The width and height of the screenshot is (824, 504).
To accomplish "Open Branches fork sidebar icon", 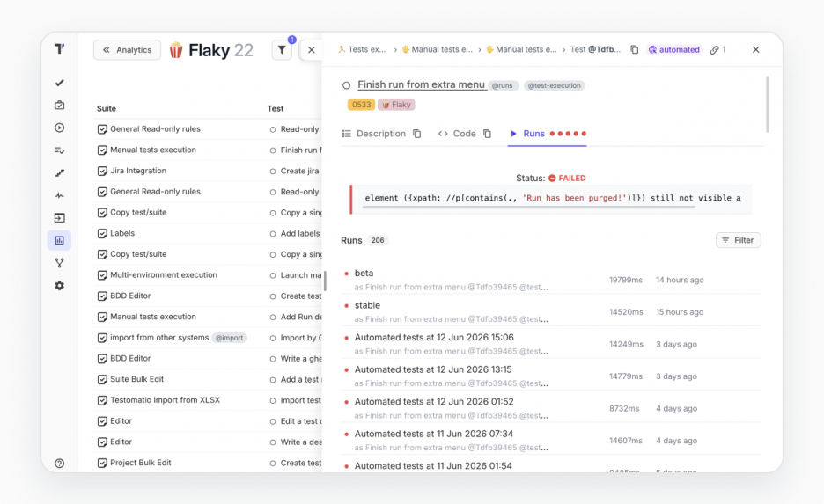I will point(59,263).
